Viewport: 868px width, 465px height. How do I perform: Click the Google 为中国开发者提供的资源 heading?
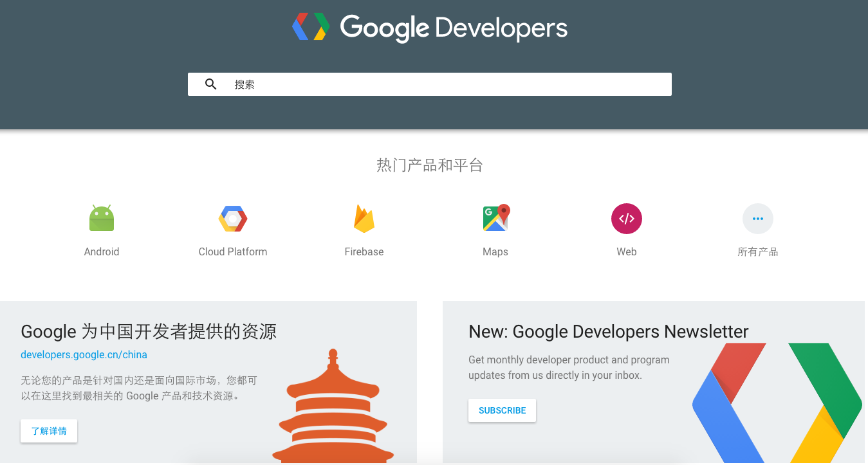click(149, 332)
